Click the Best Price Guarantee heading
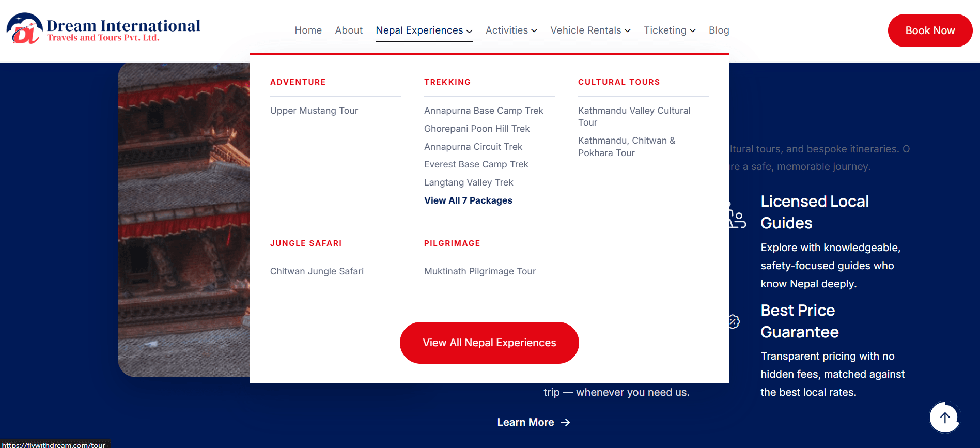Viewport: 980px width, 448px height. click(x=799, y=321)
